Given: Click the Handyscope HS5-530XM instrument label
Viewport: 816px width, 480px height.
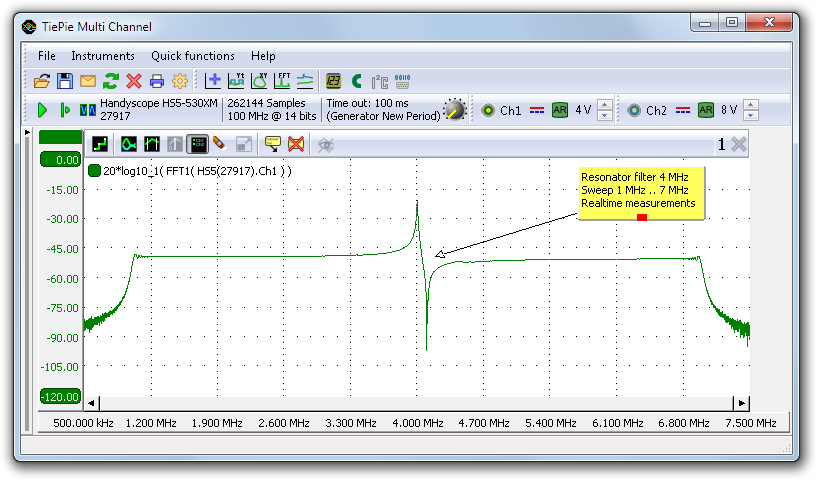Looking at the screenshot, I should 160,103.
